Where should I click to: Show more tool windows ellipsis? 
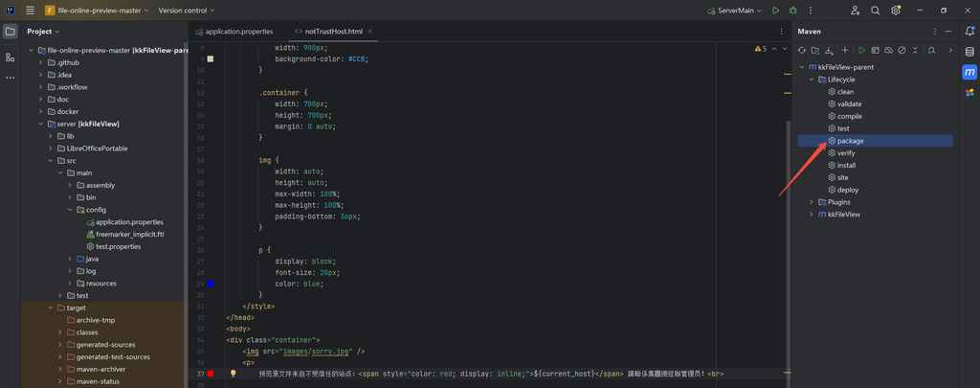point(10,78)
